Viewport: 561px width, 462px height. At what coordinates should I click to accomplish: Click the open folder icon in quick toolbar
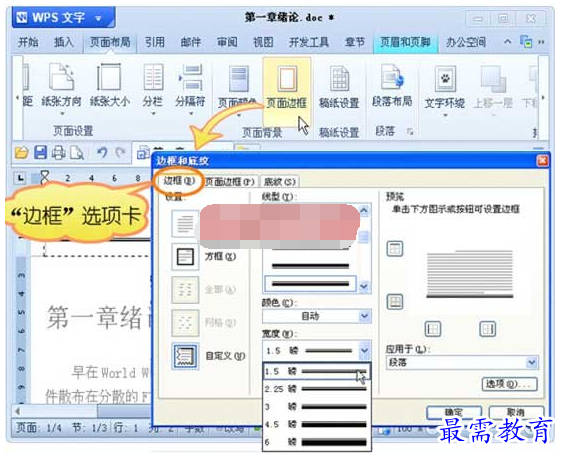tap(21, 153)
